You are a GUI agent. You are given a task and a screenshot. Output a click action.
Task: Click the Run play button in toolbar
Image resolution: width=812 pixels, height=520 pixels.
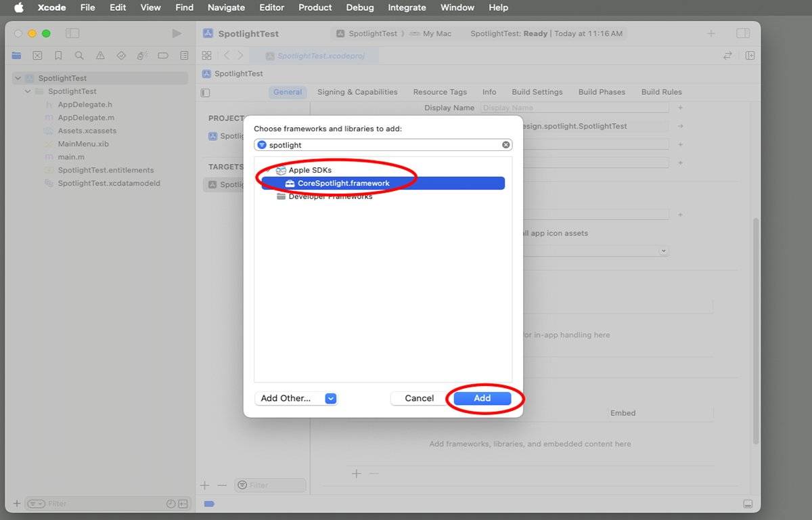[177, 33]
